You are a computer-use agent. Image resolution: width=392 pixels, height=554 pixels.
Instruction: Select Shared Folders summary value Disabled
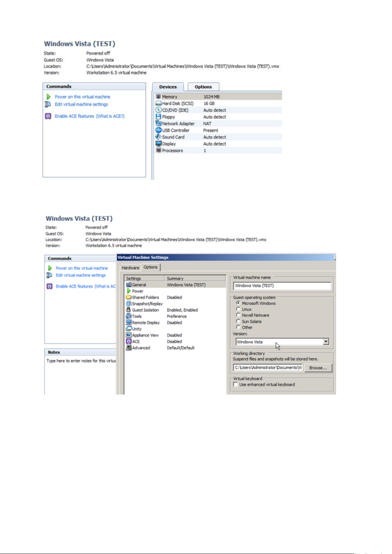(174, 297)
